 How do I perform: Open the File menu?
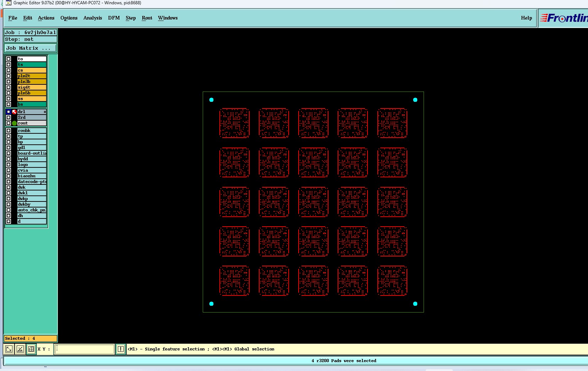tap(13, 18)
